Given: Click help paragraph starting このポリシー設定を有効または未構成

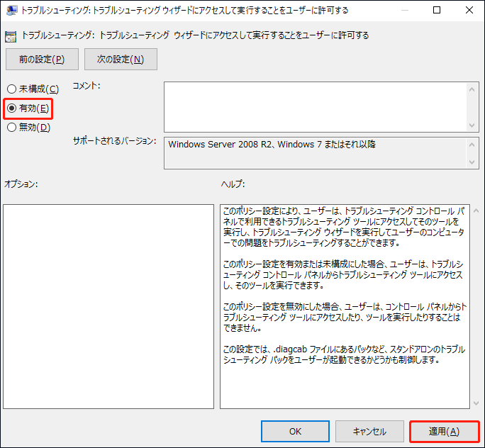Looking at the screenshot, I should tap(343, 275).
